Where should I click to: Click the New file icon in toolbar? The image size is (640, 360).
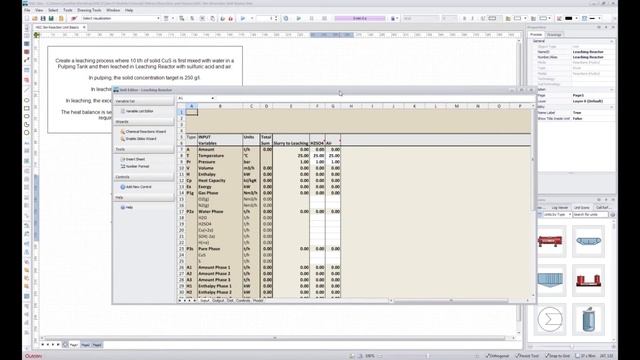click(27, 18)
